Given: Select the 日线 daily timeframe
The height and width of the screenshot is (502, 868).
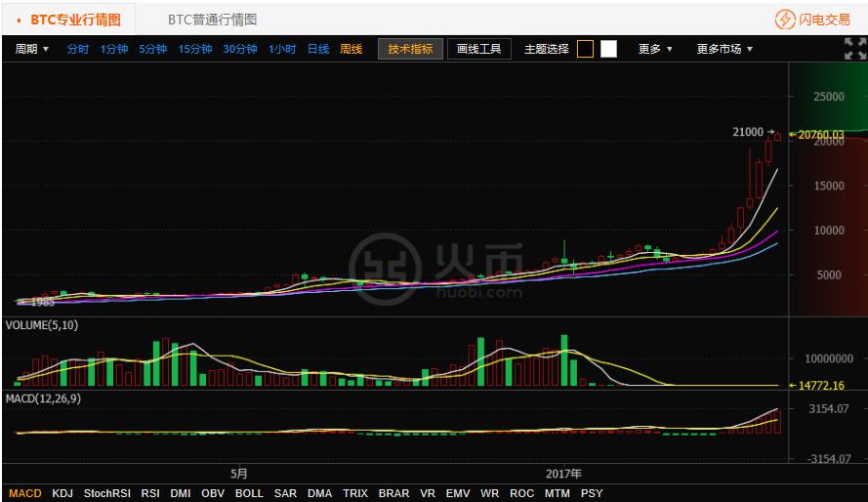Looking at the screenshot, I should 318,49.
